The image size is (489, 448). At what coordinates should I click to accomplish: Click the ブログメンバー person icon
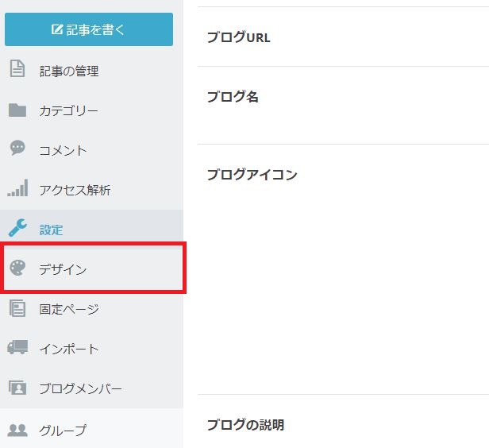coord(17,388)
